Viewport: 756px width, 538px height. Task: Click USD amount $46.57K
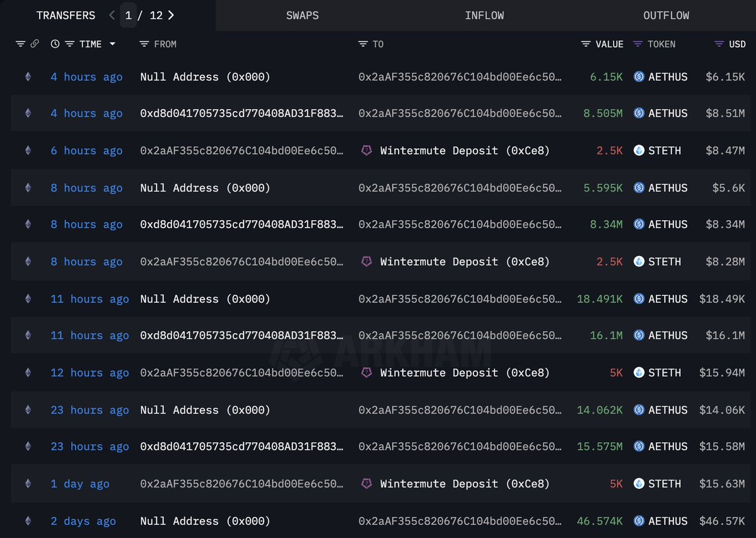tap(722, 521)
